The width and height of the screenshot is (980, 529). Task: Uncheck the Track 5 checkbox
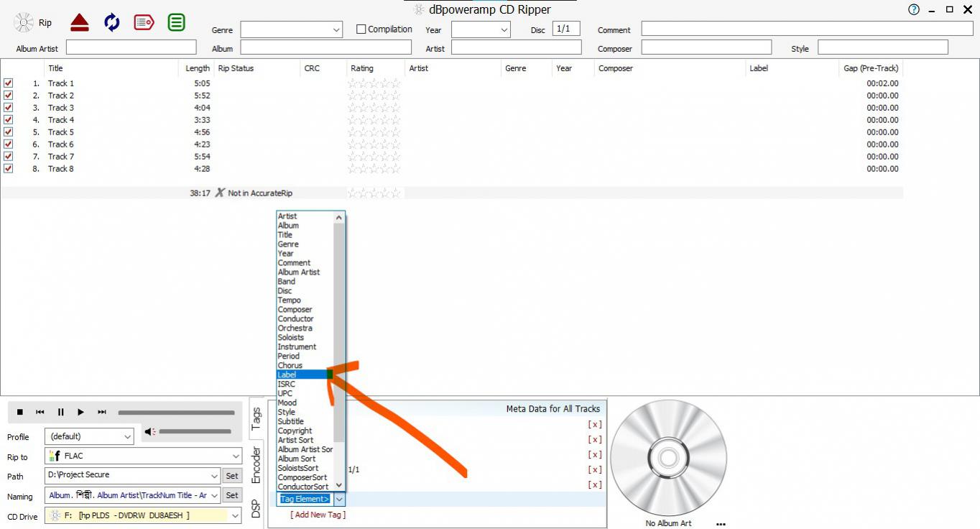[9, 132]
